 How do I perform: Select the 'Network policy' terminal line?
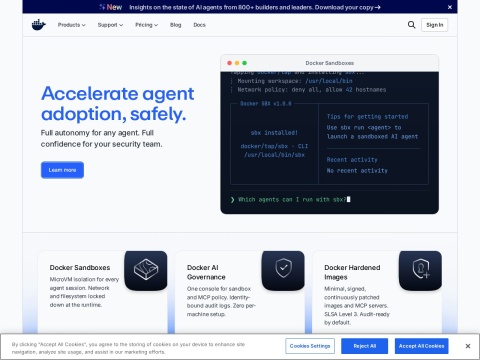pos(312,90)
